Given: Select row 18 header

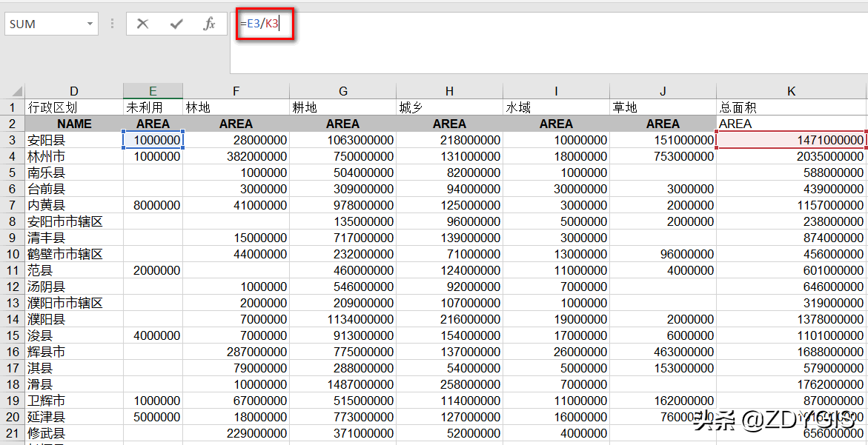Looking at the screenshot, I should [12, 384].
